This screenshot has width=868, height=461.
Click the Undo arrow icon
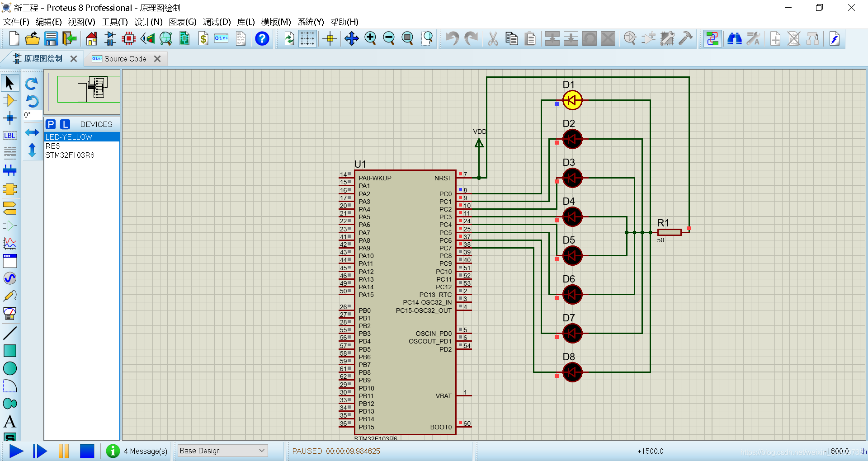452,39
